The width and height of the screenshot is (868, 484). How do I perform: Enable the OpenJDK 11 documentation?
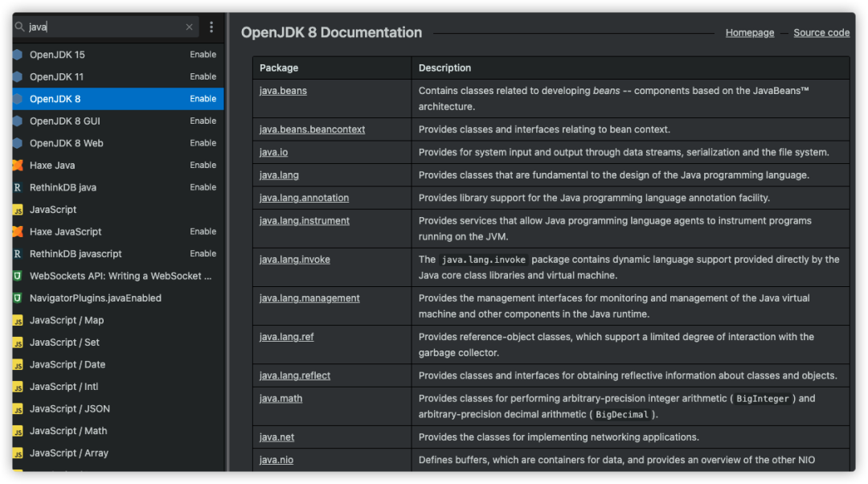(203, 76)
